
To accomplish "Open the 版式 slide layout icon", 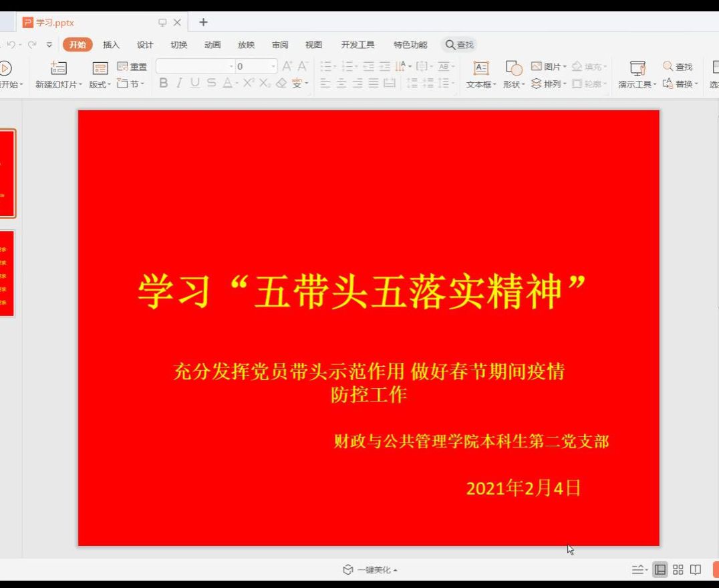I will click(x=100, y=68).
